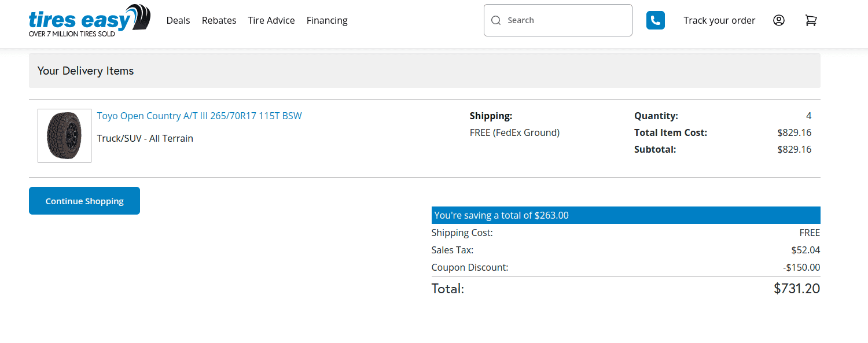Select the 'Shipping Cost:' label

point(462,233)
